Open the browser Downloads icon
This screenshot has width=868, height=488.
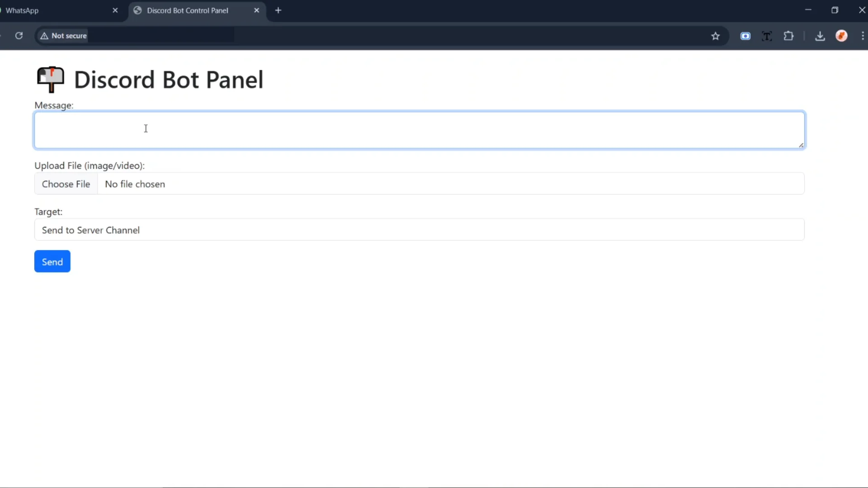[x=820, y=36]
